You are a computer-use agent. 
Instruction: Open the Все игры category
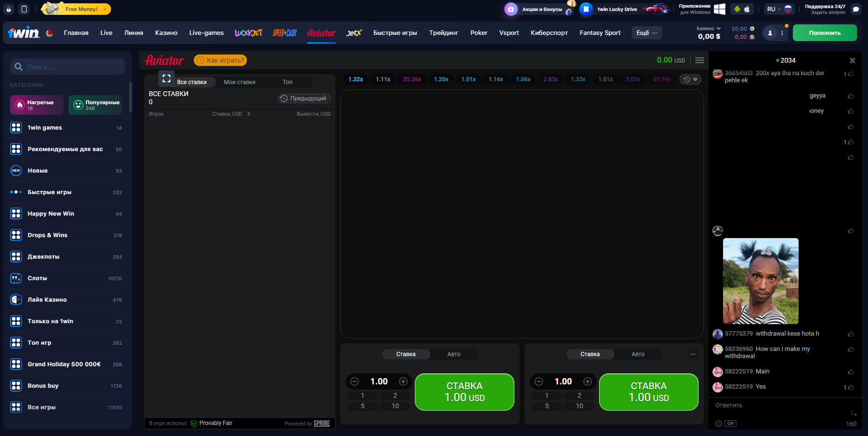pyautogui.click(x=66, y=407)
